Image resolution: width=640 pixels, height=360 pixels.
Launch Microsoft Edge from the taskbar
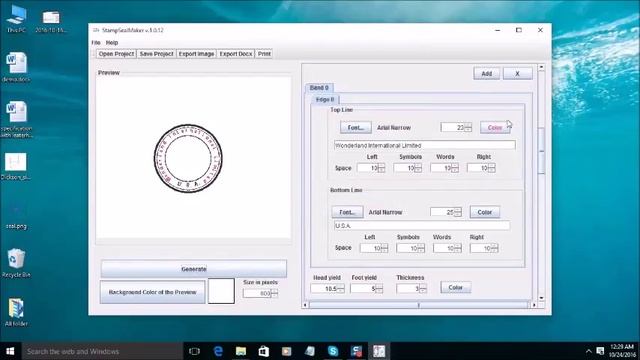click(218, 351)
